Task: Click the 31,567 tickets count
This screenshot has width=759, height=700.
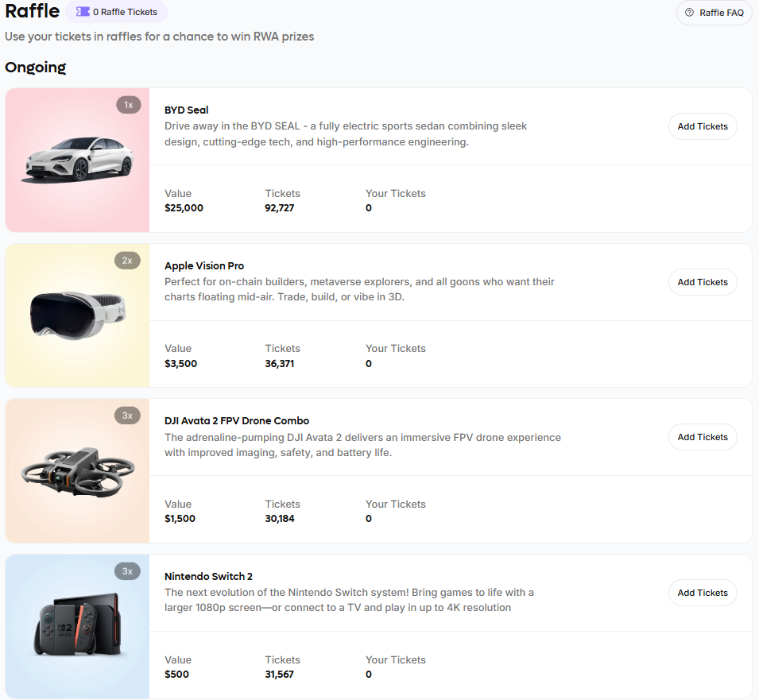Action: (x=279, y=675)
